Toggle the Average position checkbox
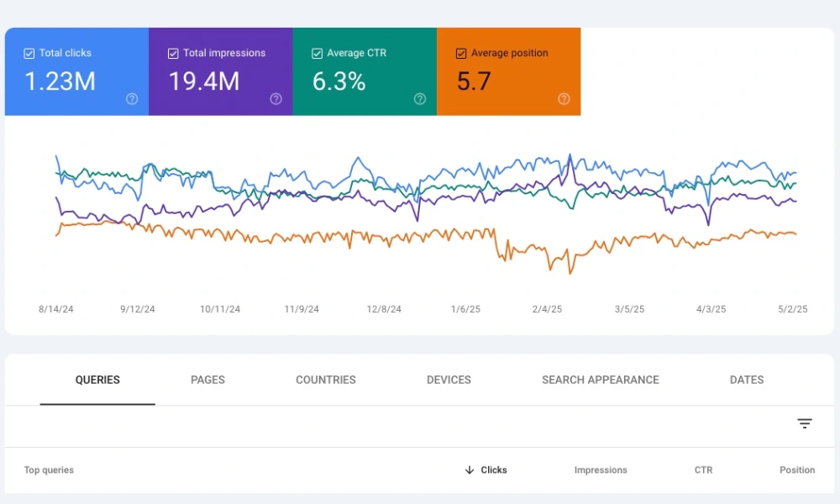This screenshot has height=504, width=840. 461,54
